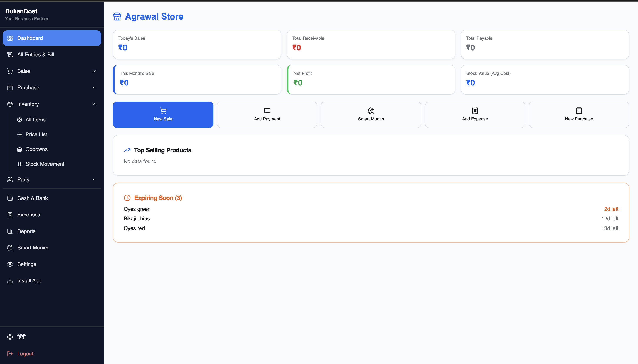Click the Add Payment card icon
Image resolution: width=638 pixels, height=364 pixels.
pos(267,110)
